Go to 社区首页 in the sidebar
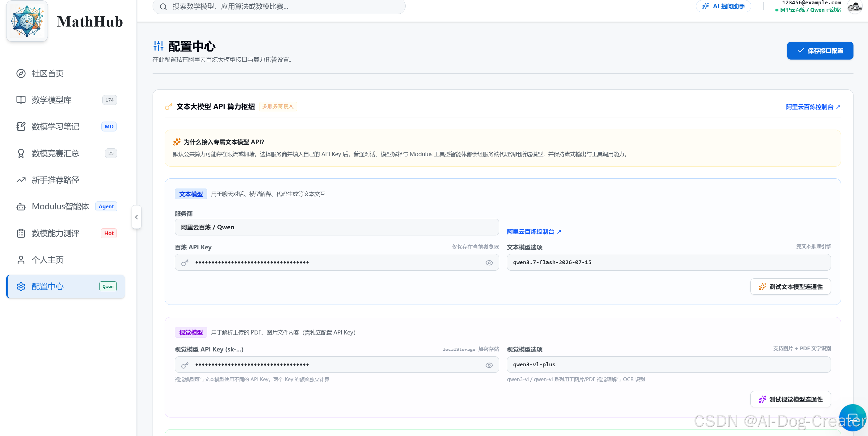Image resolution: width=868 pixels, height=436 pixels. point(66,73)
